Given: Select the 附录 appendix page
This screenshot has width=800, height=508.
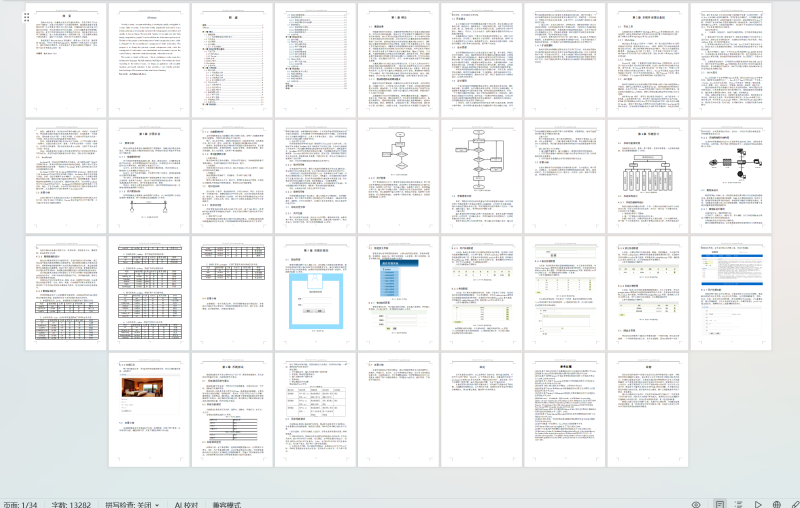Looking at the screenshot, I should point(647,410).
